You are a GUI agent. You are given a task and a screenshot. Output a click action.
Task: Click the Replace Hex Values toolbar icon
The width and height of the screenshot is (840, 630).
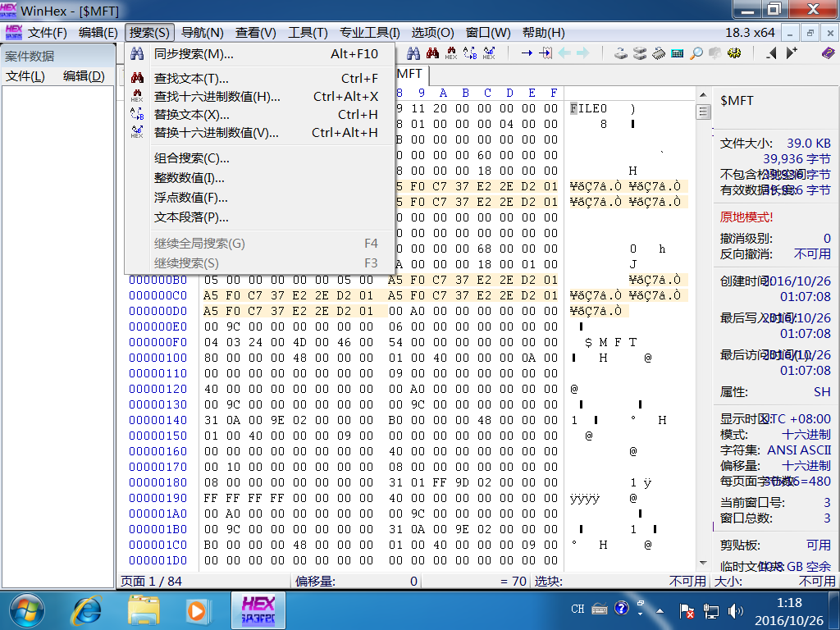click(x=489, y=52)
